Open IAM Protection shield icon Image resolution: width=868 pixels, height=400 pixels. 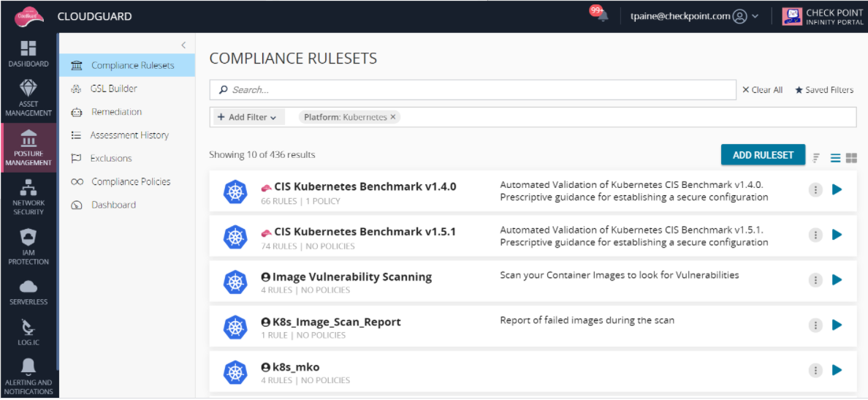pos(28,237)
